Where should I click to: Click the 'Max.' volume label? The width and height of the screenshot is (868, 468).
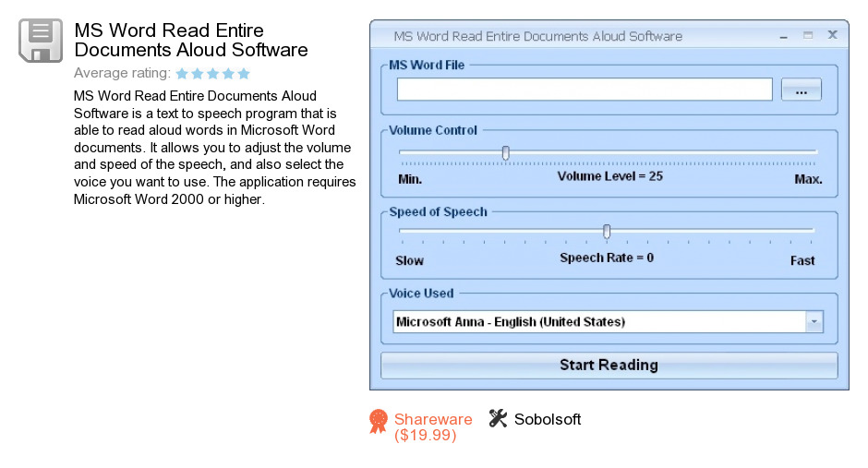[x=808, y=179]
